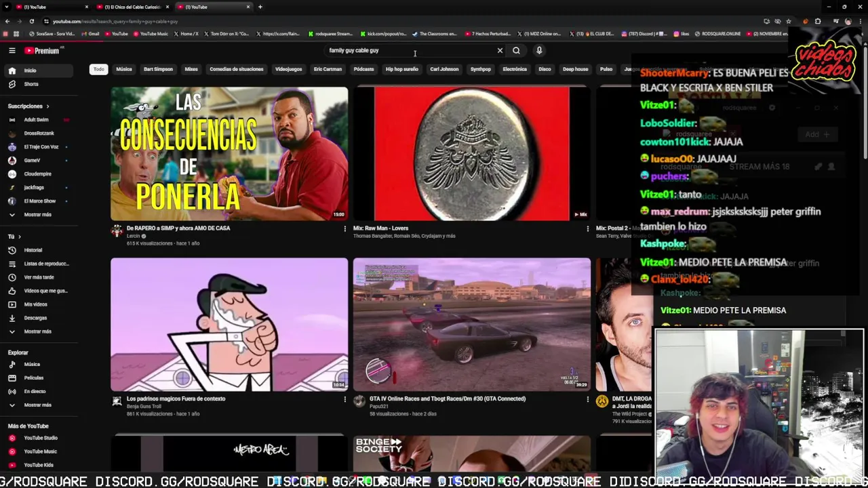This screenshot has width=868, height=488.
Task: Open Películas under Explorar
Action: coord(39,378)
